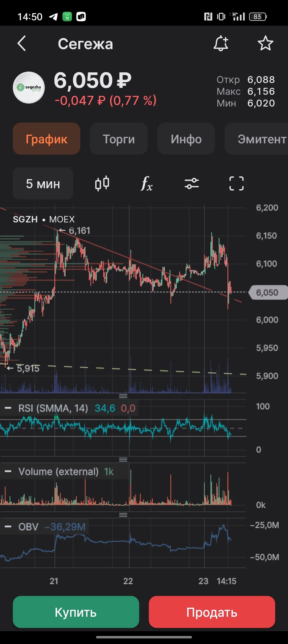
Task: Switch to the Торги tab
Action: tap(119, 139)
